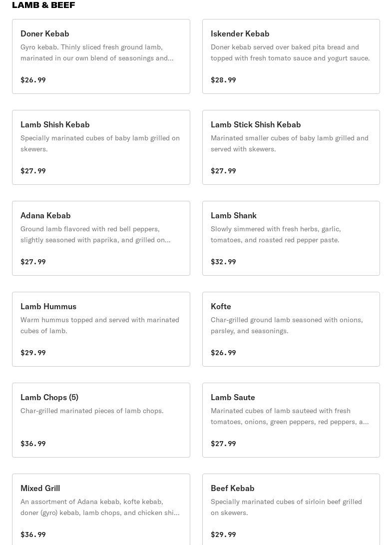392x545 pixels.
Task: Open the Lamb Hummus item
Action: pyautogui.click(x=101, y=329)
